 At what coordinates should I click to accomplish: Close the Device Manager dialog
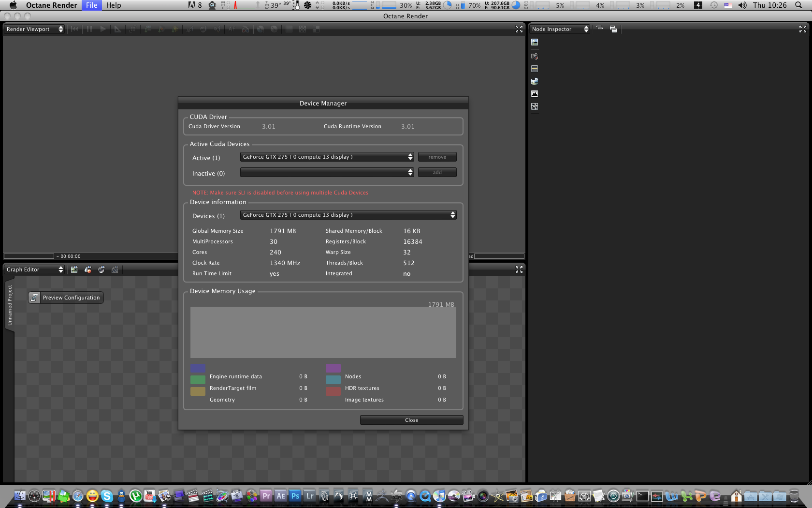coord(411,420)
